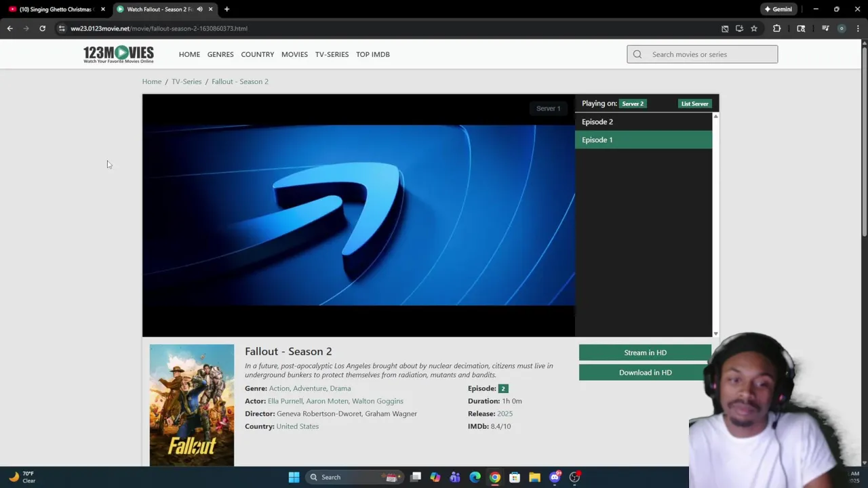The width and height of the screenshot is (868, 488).
Task: Click the weather widget showing 70°F
Action: (22, 477)
